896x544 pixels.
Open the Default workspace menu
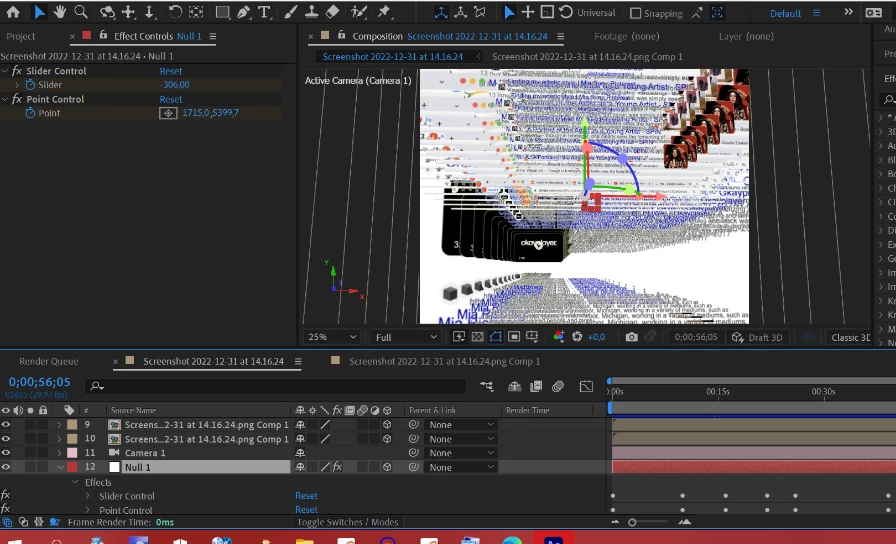(816, 13)
